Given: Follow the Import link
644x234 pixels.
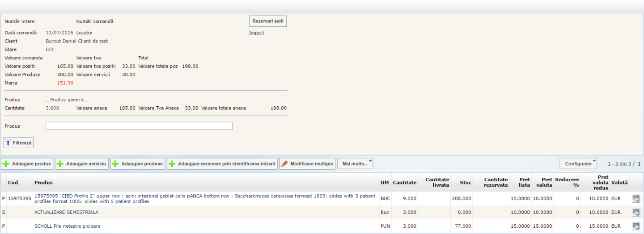Looking at the screenshot, I should pos(256,33).
